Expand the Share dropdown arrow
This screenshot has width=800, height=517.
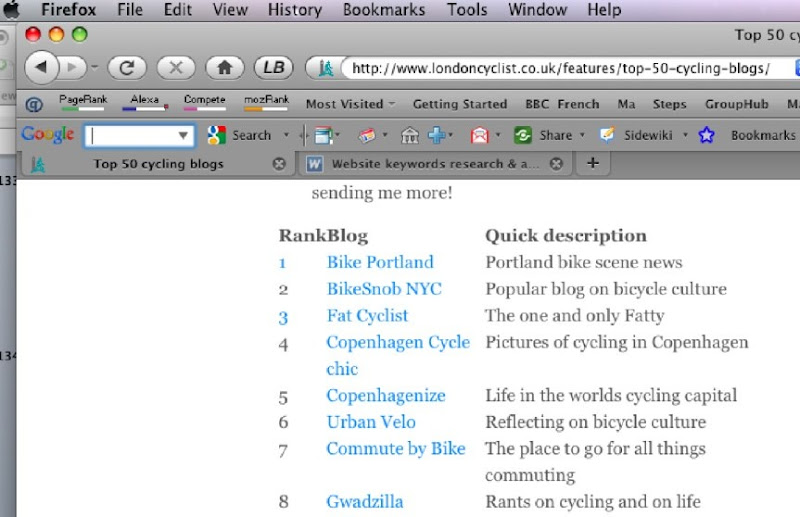coord(582,135)
